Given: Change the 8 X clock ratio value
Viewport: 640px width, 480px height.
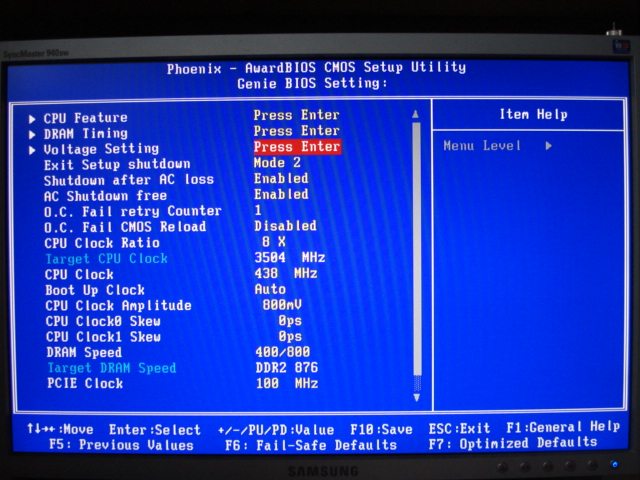Looking at the screenshot, I should pos(274,242).
